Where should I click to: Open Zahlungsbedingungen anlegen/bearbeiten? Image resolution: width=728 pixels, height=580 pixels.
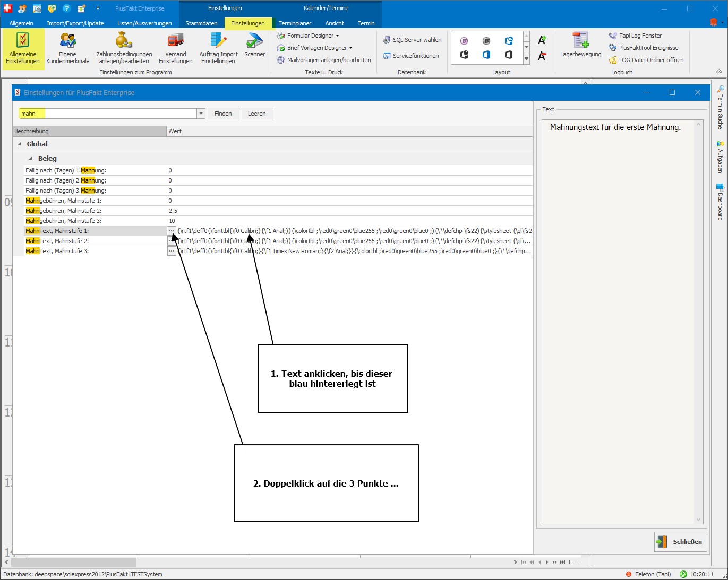(124, 48)
